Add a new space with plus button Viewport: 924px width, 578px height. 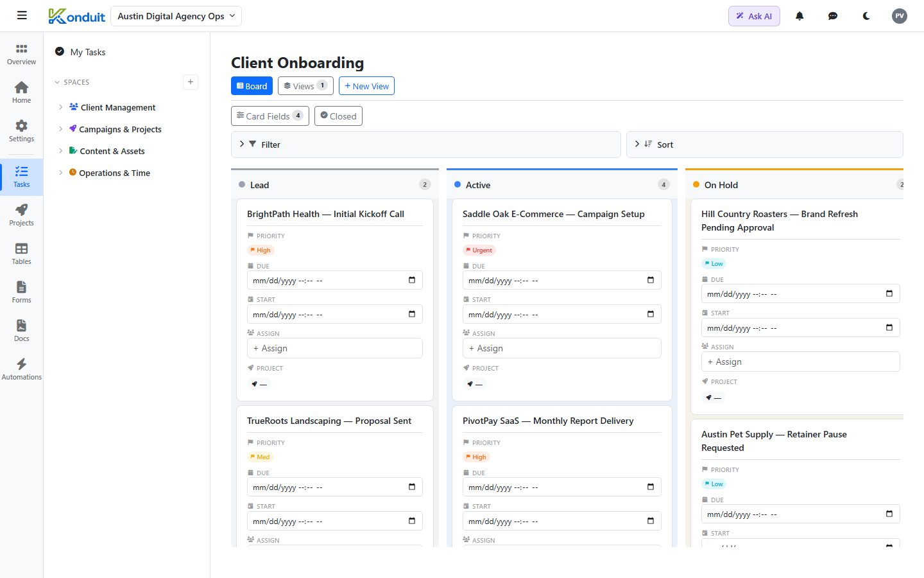tap(191, 82)
